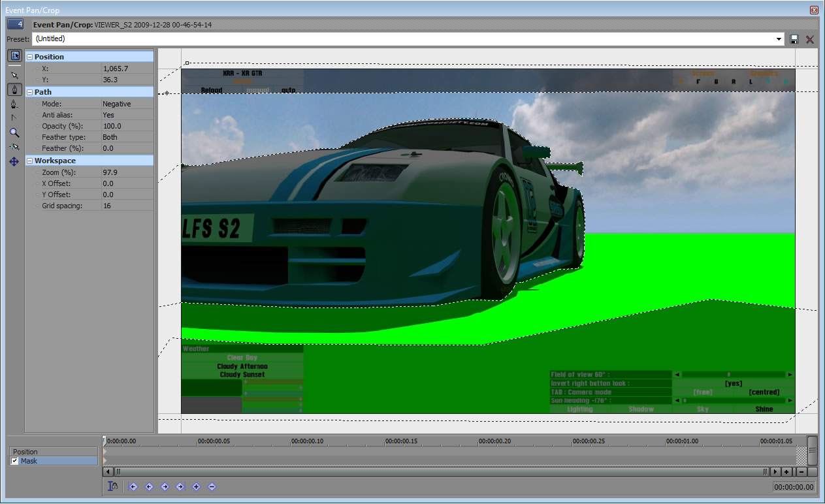Click ruler at 00:00:00.15 mark
The height and width of the screenshot is (504, 825).
[x=401, y=441]
